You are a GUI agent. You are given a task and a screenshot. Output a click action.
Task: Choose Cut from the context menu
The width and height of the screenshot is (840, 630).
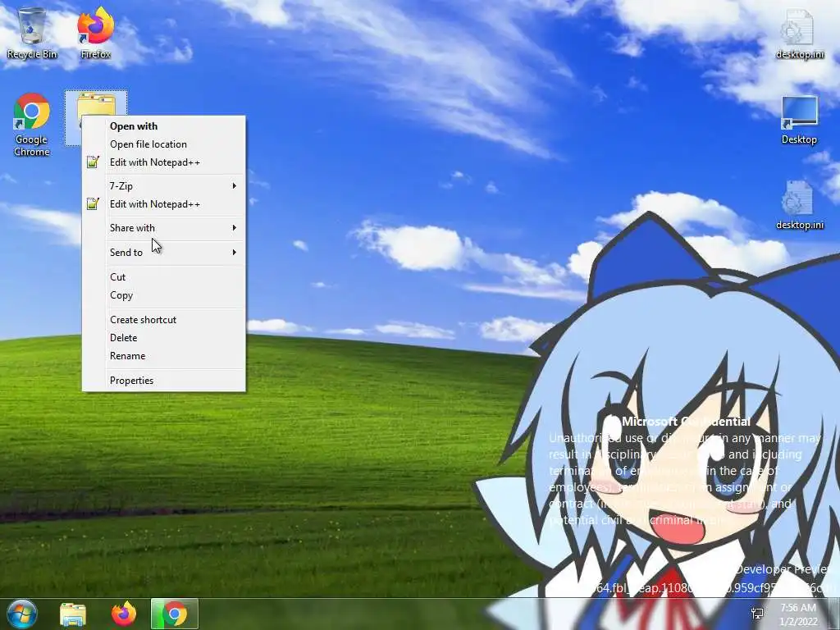[164, 277]
